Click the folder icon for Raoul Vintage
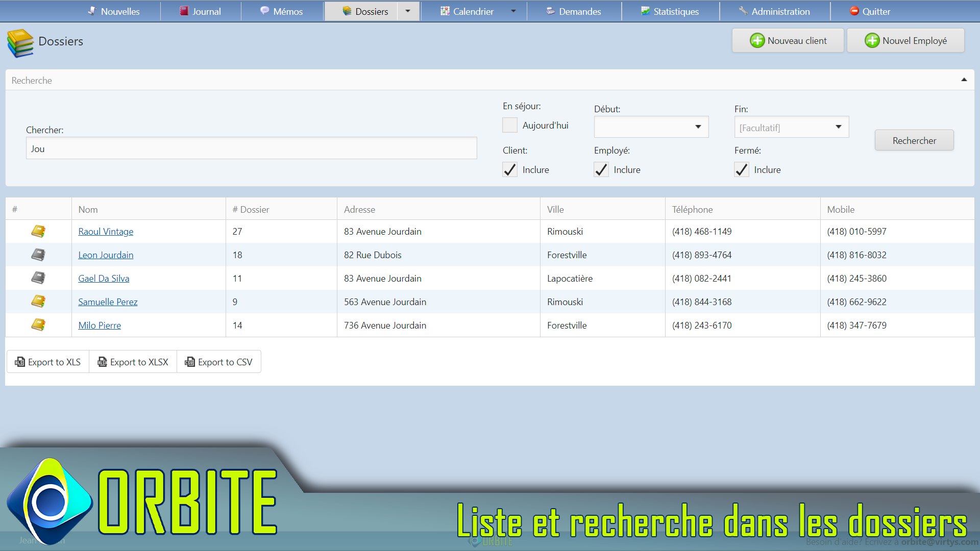The width and height of the screenshot is (980, 551). coord(38,231)
